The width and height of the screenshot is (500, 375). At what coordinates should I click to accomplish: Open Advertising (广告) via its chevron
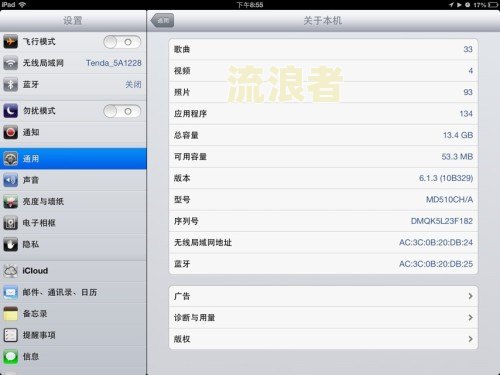470,296
